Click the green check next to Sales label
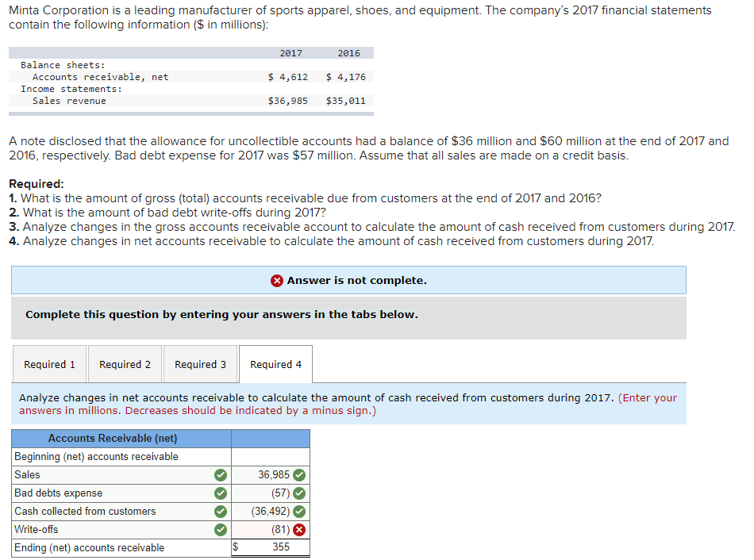This screenshot has height=560, width=754. click(x=220, y=475)
